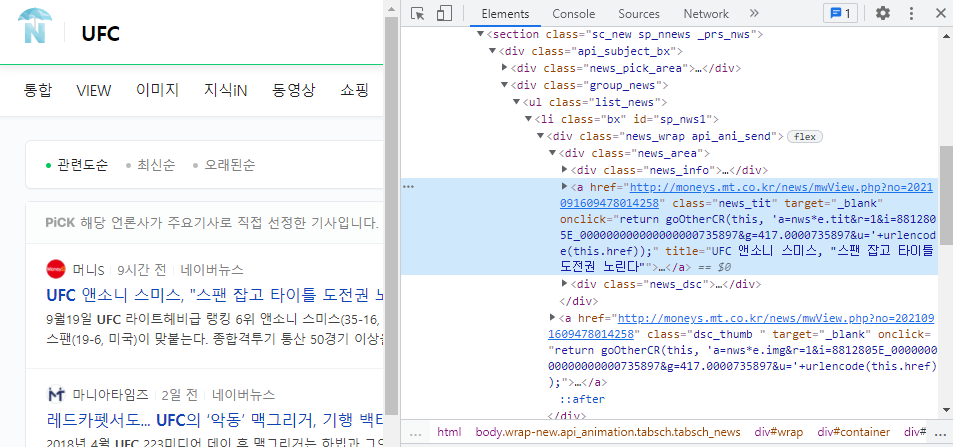Screen dimensions: 953x447
Task: Collapse the div group_news node
Action: (504, 85)
